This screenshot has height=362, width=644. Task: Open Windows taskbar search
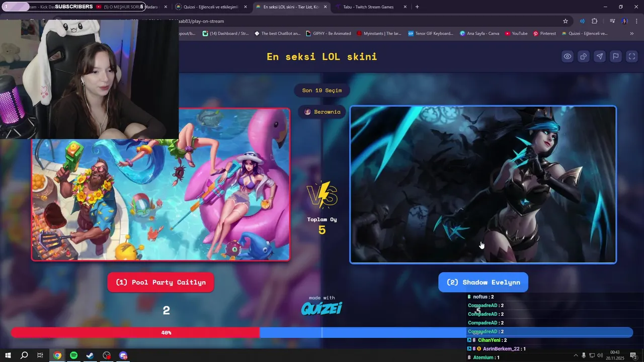tap(24, 355)
